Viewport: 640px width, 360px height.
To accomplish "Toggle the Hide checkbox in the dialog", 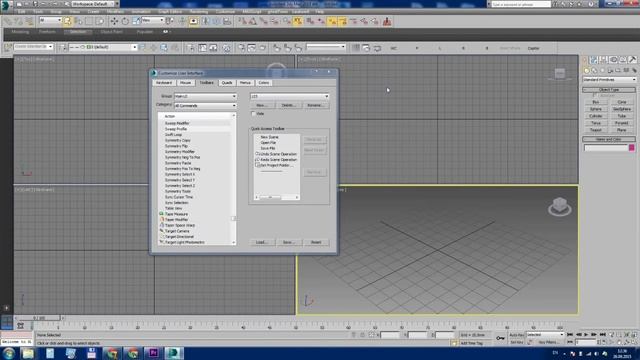I will [253, 113].
